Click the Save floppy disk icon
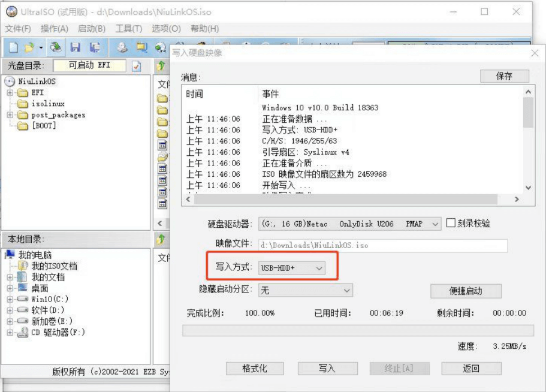Image resolution: width=546 pixels, height=392 pixels. pyautogui.click(x=76, y=47)
